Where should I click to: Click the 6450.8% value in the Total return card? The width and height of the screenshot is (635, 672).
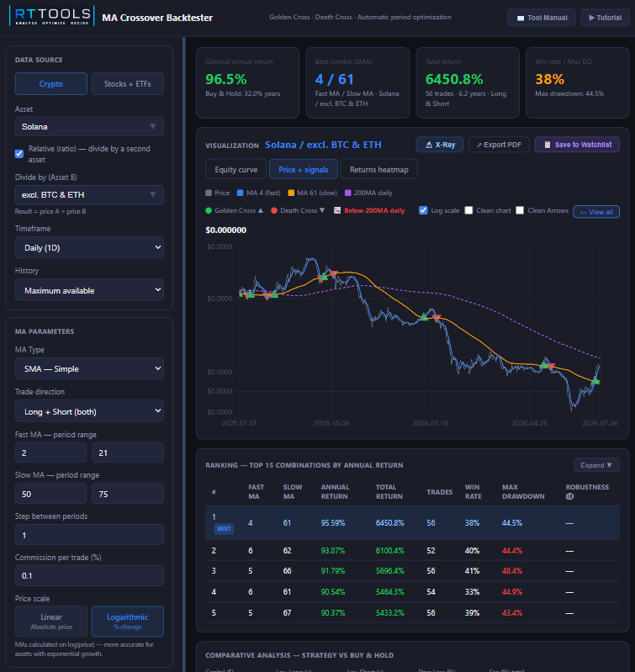(454, 79)
